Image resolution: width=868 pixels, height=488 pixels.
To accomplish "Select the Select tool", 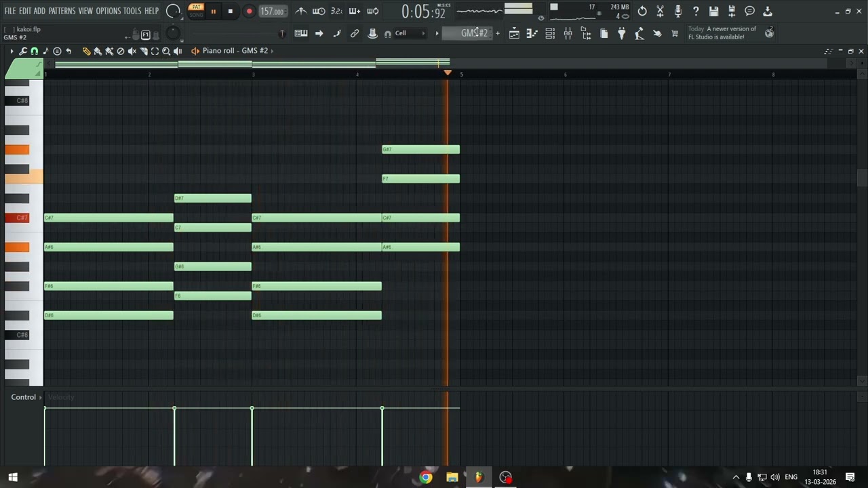I will 155,51.
